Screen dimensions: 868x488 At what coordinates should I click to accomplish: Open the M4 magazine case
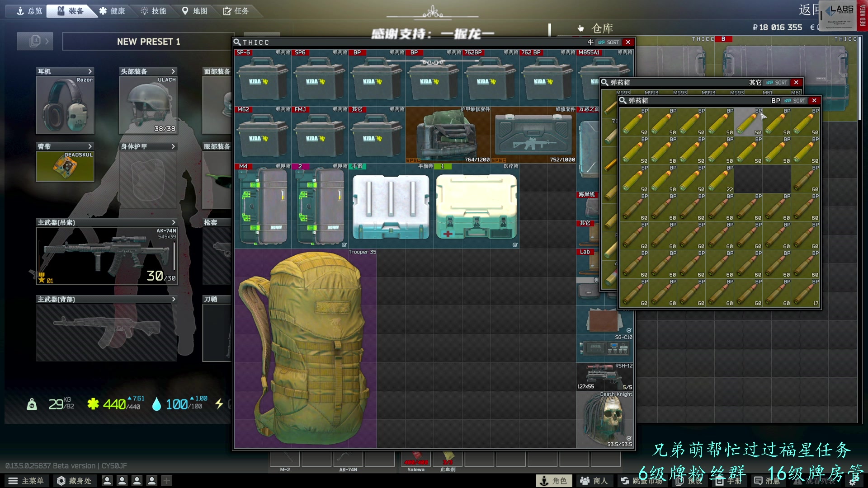(x=263, y=206)
